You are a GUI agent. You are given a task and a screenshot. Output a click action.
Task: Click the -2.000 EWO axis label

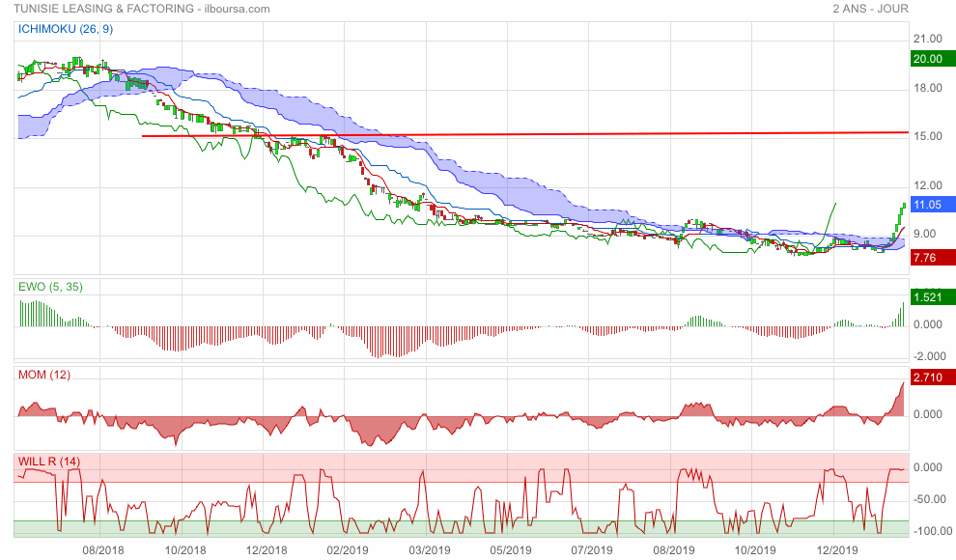929,356
